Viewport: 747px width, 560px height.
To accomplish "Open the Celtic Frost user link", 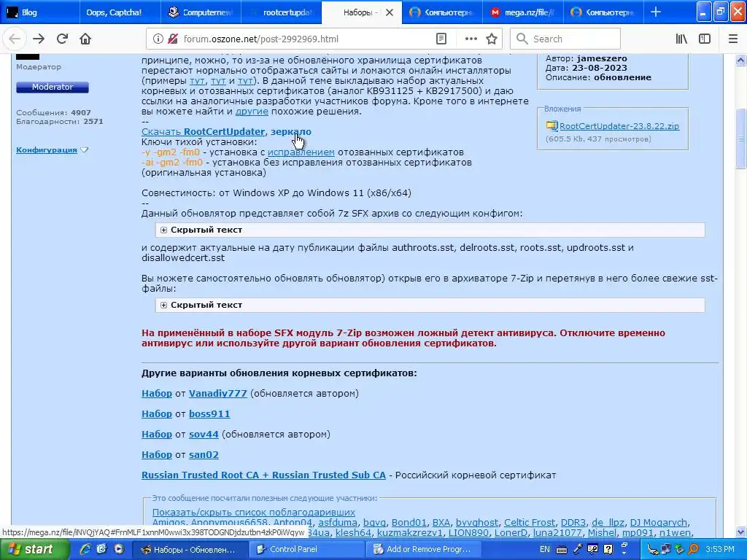I will (530, 523).
